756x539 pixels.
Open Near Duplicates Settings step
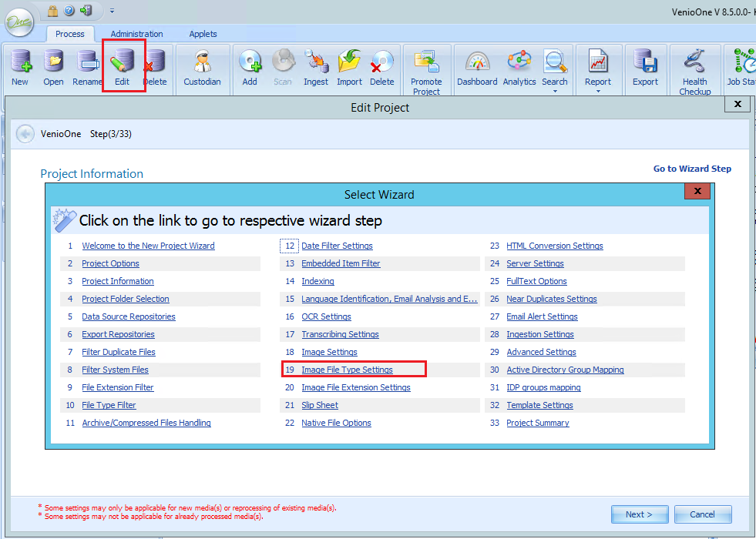point(552,299)
